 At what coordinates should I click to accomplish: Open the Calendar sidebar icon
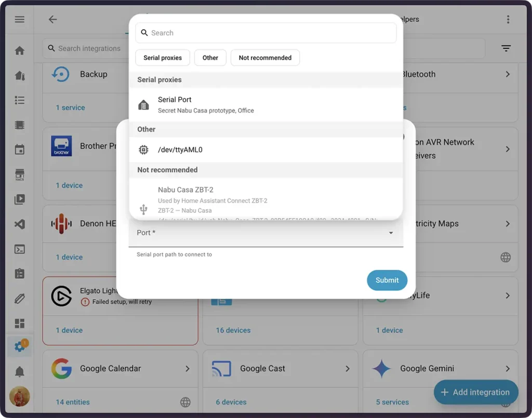pos(19,150)
